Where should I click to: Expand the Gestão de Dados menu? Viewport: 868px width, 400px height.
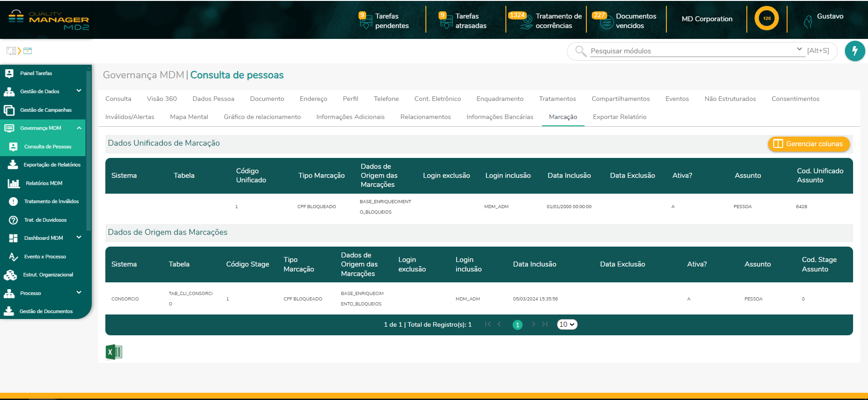[79, 91]
